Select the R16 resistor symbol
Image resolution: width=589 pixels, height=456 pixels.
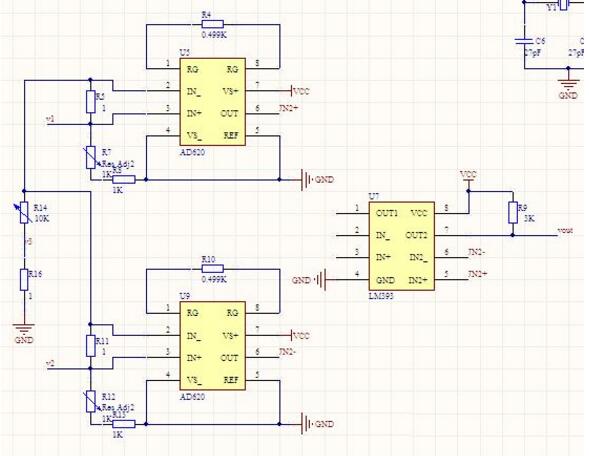click(24, 279)
